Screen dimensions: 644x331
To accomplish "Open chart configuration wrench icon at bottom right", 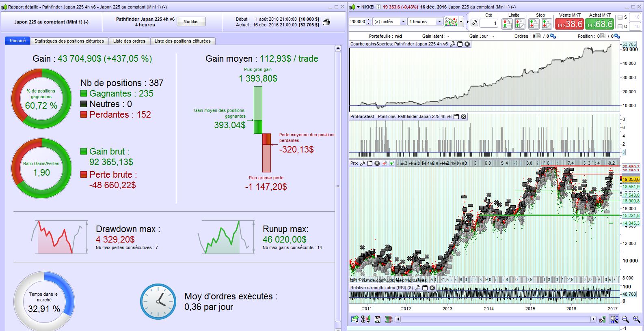I will coord(603,319).
